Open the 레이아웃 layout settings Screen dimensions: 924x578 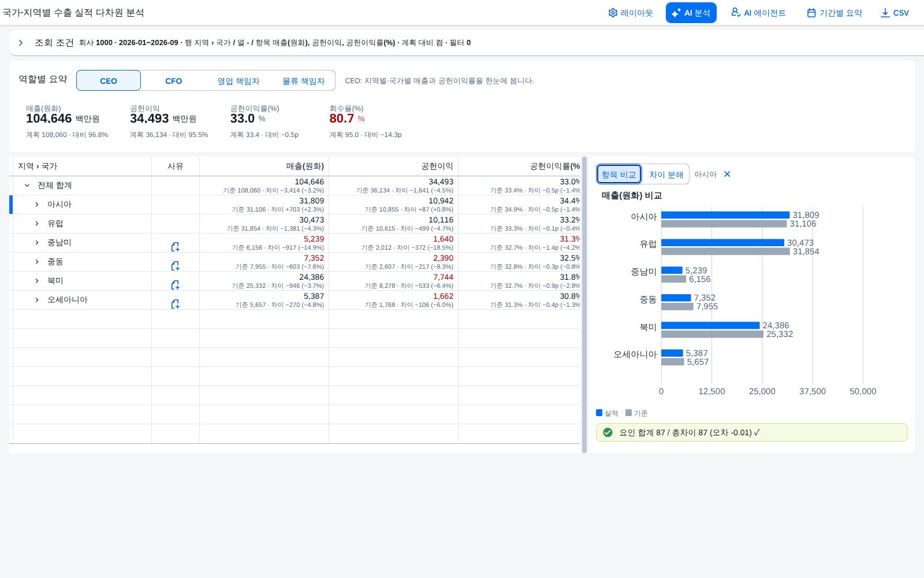coord(630,13)
